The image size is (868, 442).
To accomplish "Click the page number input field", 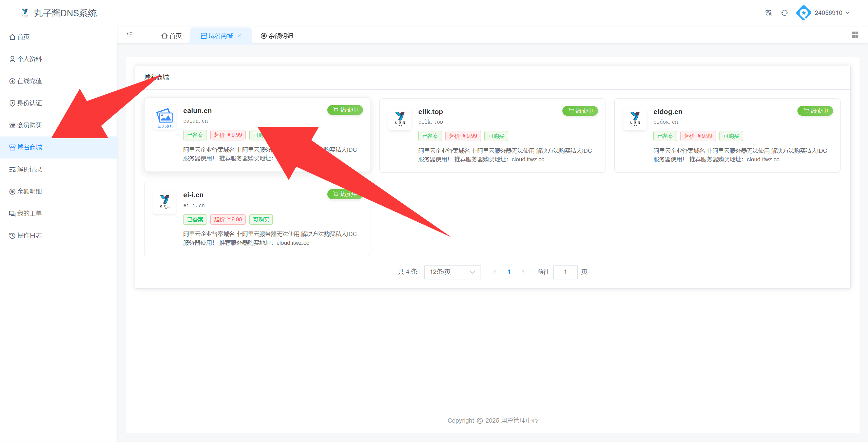I will point(565,272).
